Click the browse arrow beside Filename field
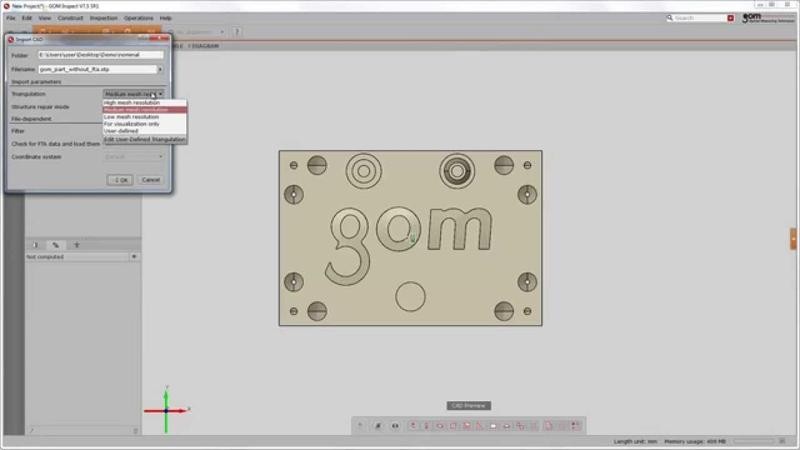Screen dimensions: 800x450 [160, 69]
